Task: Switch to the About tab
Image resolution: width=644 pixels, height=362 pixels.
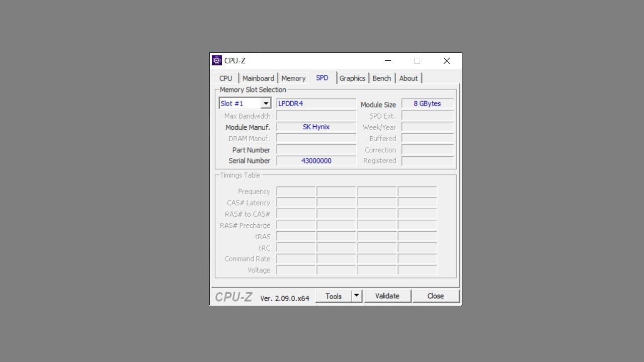Action: 409,78
